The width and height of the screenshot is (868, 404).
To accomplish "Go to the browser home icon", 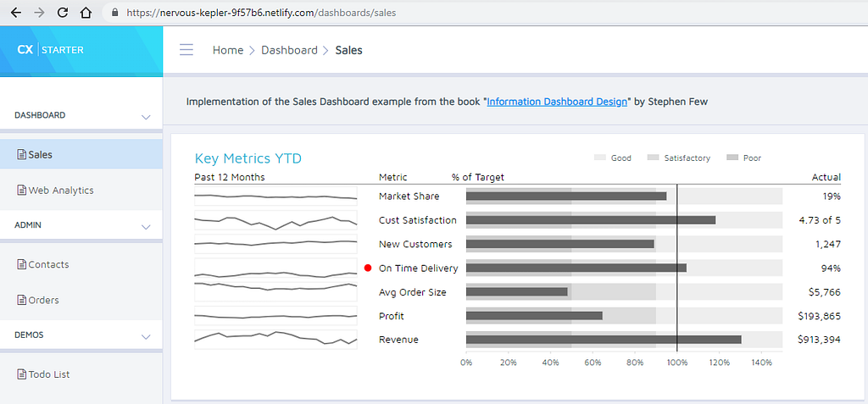I will (86, 12).
